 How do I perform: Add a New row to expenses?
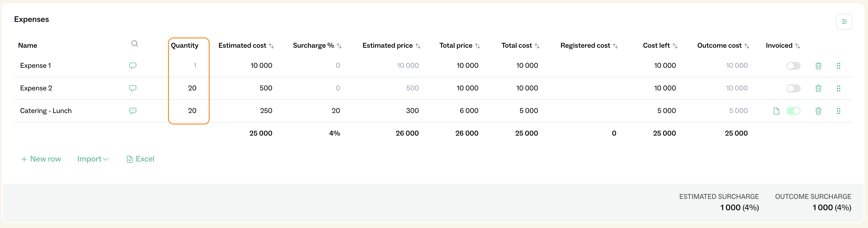pyautogui.click(x=41, y=159)
